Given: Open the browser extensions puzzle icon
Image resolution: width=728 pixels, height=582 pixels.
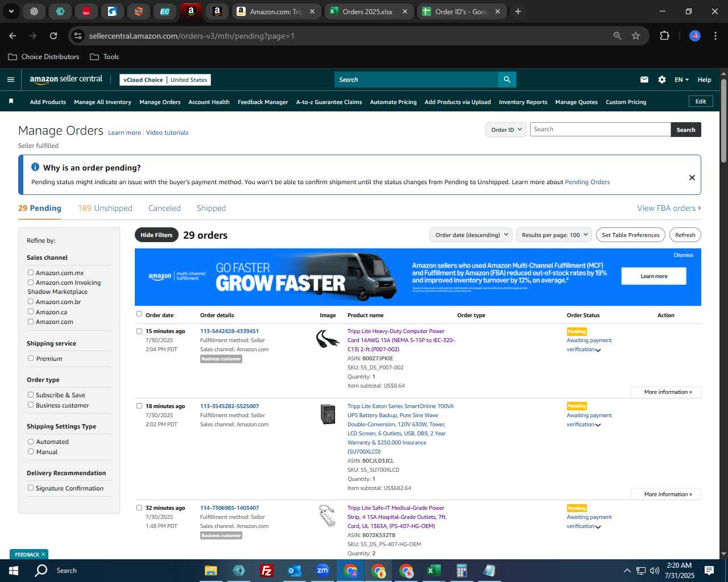Looking at the screenshot, I should pos(664,36).
